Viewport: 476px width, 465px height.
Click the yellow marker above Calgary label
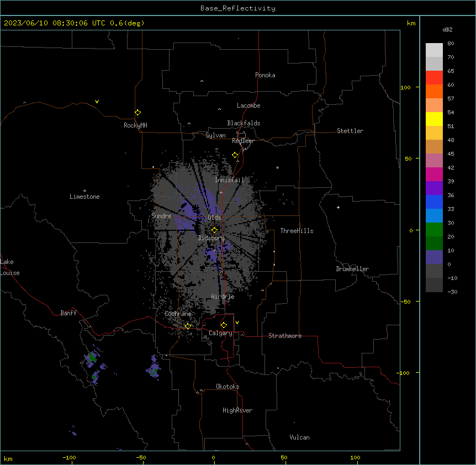pyautogui.click(x=224, y=325)
